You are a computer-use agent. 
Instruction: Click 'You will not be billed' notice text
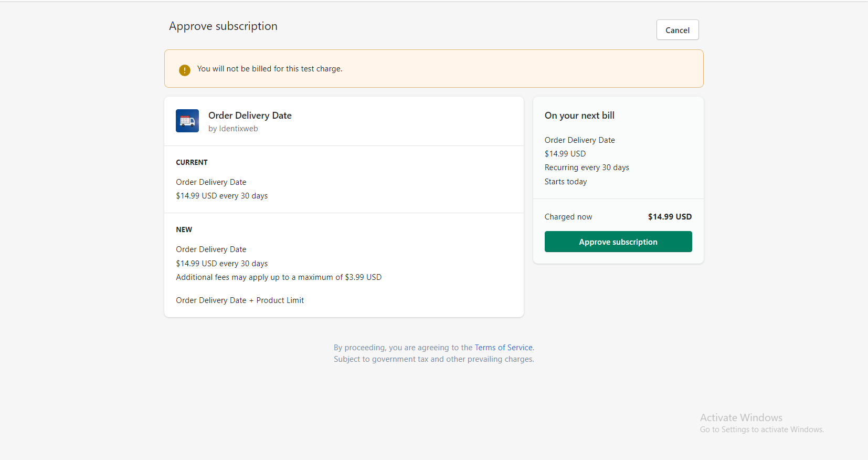tap(270, 69)
